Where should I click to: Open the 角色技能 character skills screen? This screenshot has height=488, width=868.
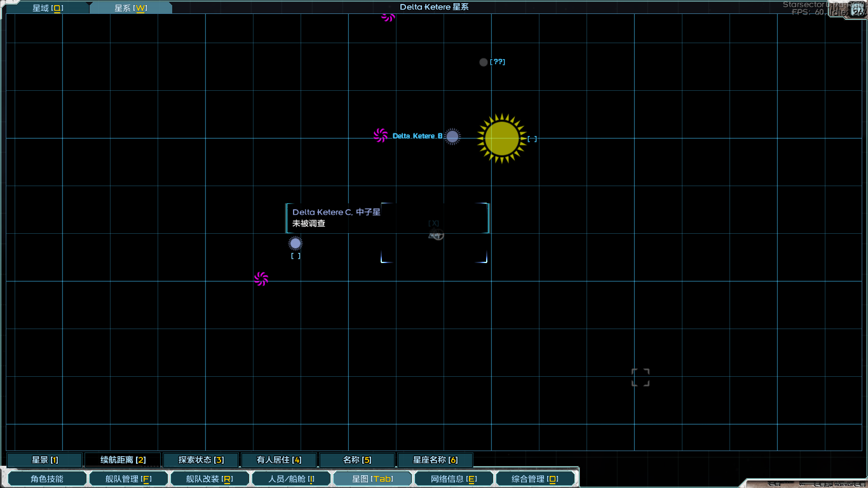pos(47,479)
